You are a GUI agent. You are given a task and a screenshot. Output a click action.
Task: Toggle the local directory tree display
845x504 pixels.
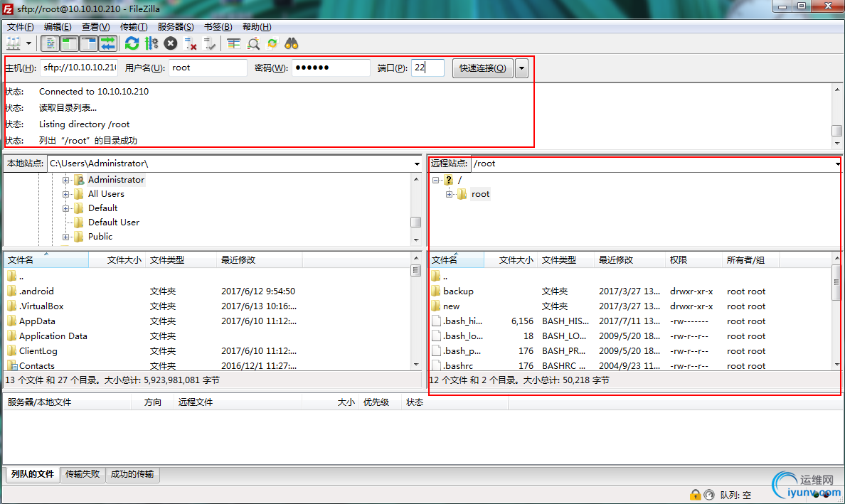click(x=70, y=43)
